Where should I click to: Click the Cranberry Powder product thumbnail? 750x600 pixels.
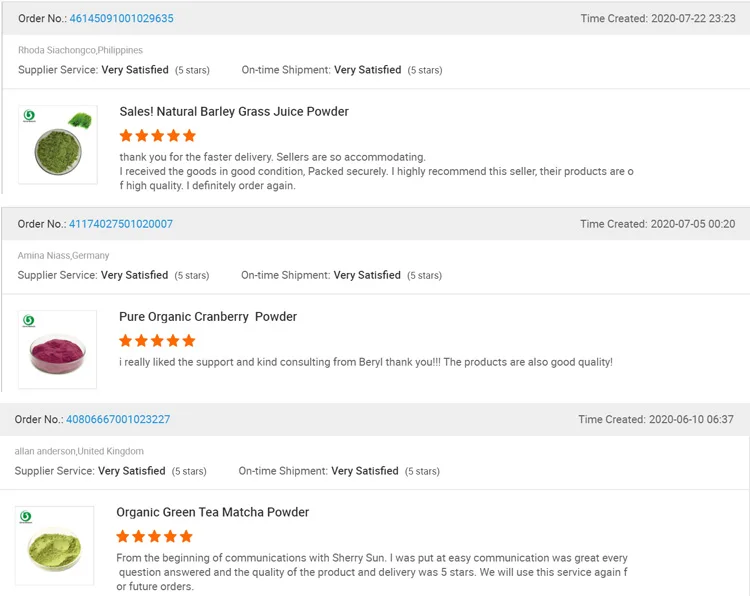click(x=57, y=350)
